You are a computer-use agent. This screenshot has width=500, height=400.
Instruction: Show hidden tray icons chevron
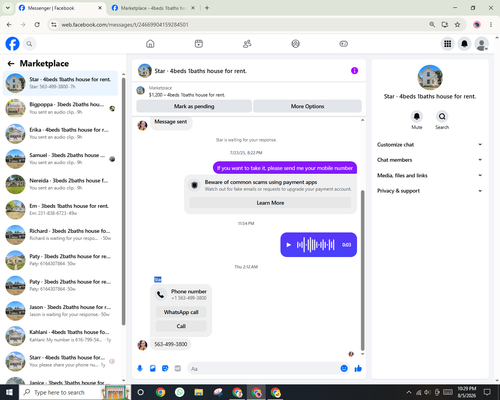tap(409, 392)
